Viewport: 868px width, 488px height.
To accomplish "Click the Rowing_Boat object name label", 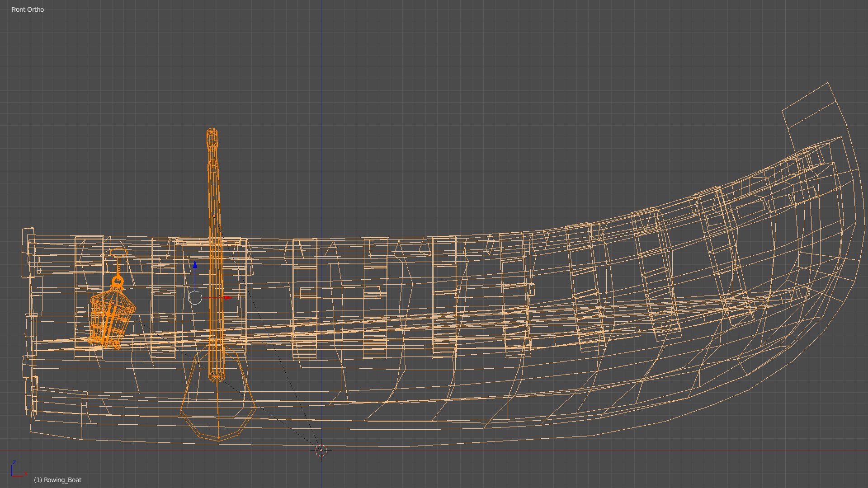I will click(x=58, y=480).
